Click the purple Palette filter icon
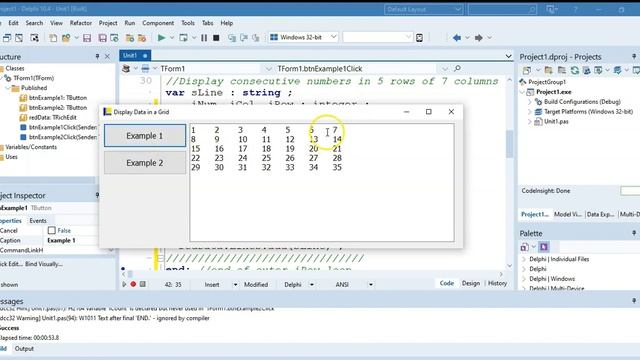The image size is (640, 360). coord(544,247)
